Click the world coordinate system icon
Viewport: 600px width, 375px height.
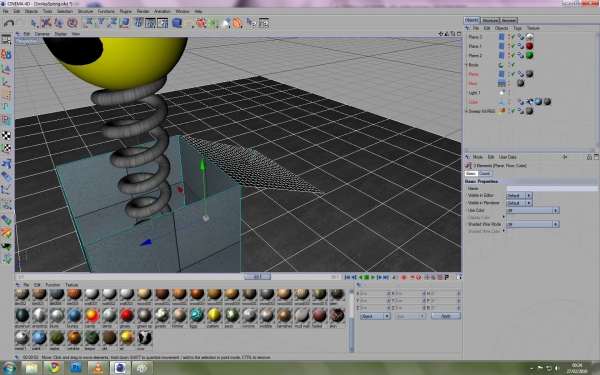[124, 23]
